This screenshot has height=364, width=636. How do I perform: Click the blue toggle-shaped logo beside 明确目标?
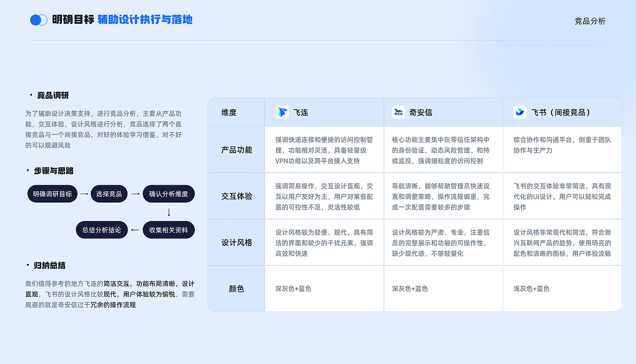point(39,20)
